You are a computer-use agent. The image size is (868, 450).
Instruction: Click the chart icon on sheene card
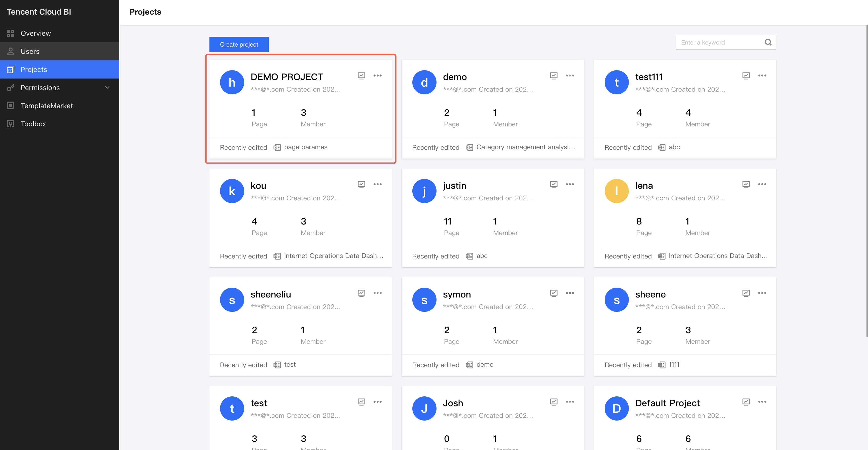(746, 293)
